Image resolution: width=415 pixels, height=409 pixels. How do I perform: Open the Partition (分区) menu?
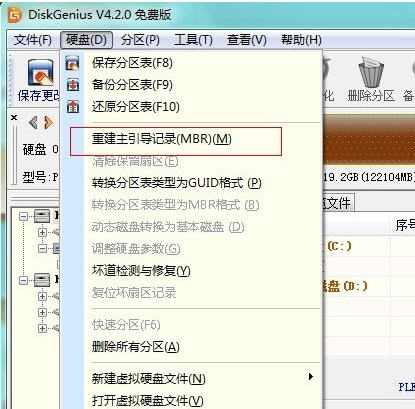pyautogui.click(x=140, y=40)
